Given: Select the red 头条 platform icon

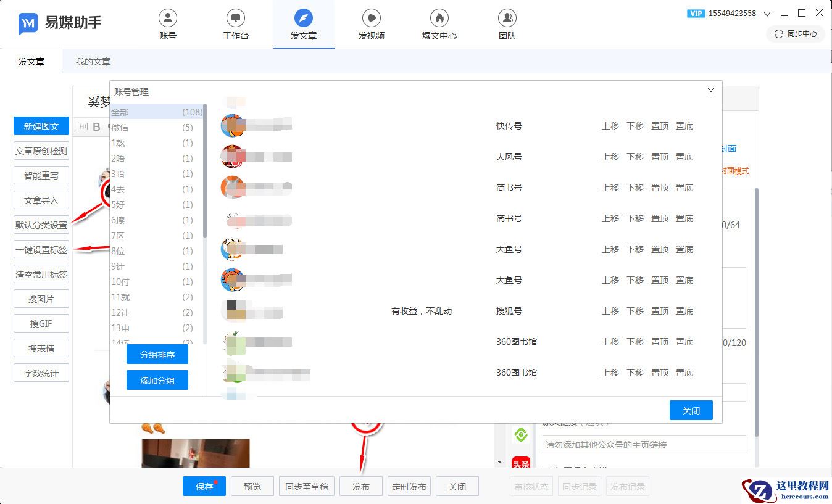Looking at the screenshot, I should coord(521,463).
